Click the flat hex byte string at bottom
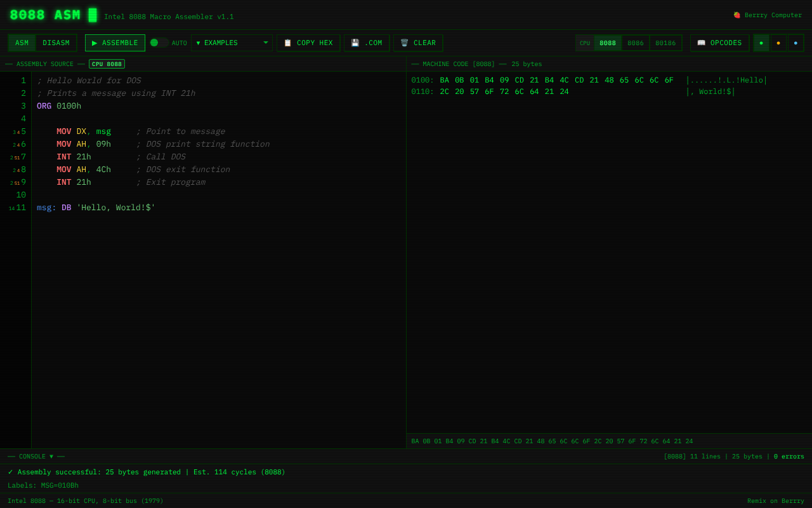 (552, 441)
